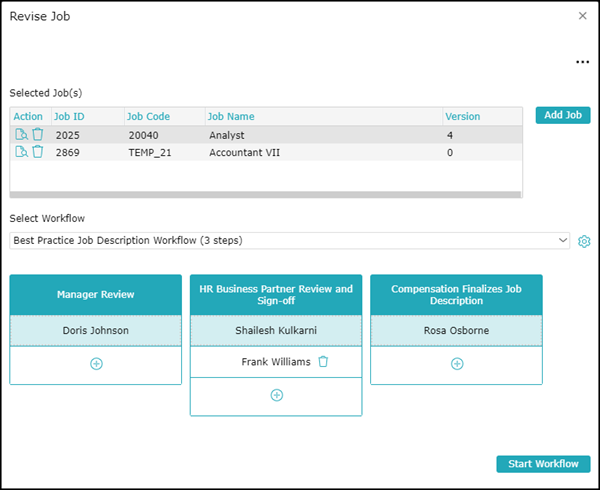
Task: Click the Add Job button
Action: pyautogui.click(x=563, y=115)
